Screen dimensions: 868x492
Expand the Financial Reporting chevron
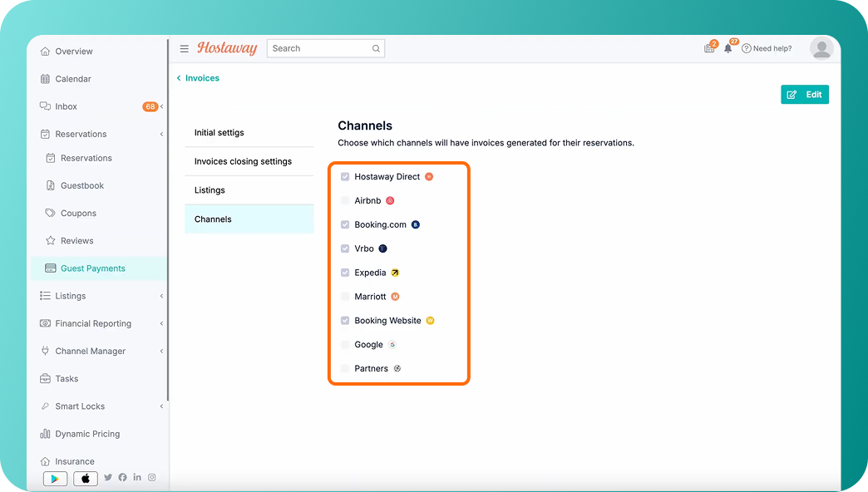(x=161, y=324)
